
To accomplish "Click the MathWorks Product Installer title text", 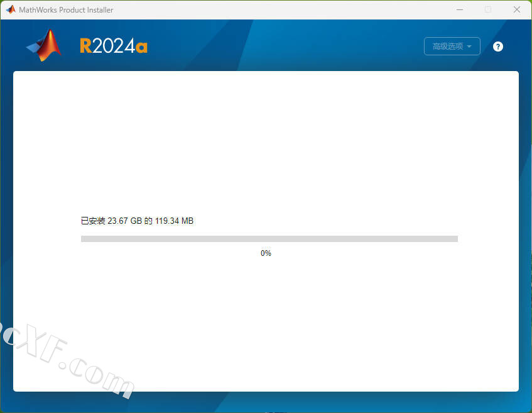I will coord(66,10).
